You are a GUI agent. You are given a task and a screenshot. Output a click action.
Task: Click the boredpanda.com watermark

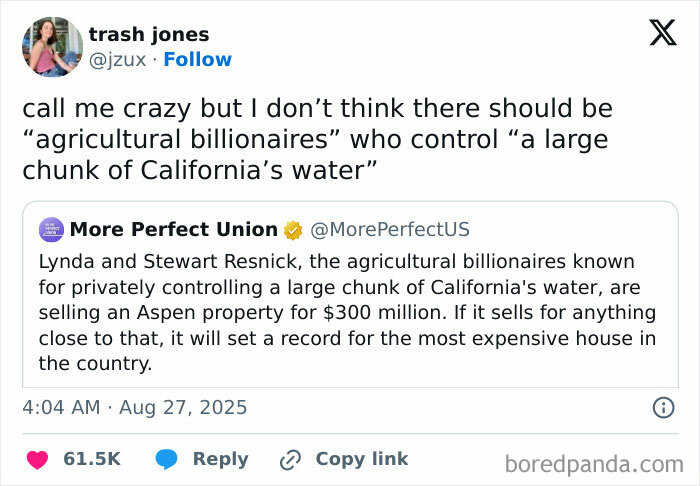(594, 464)
